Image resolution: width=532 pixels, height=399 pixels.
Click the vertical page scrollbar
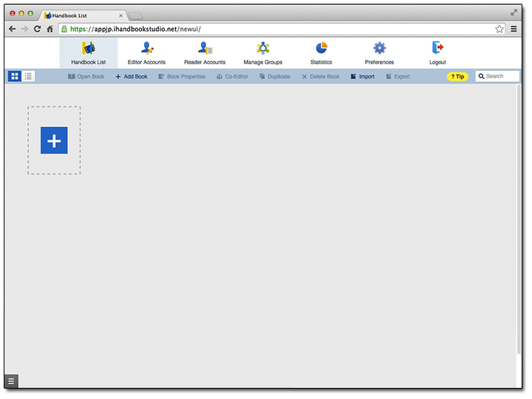[x=519, y=219]
